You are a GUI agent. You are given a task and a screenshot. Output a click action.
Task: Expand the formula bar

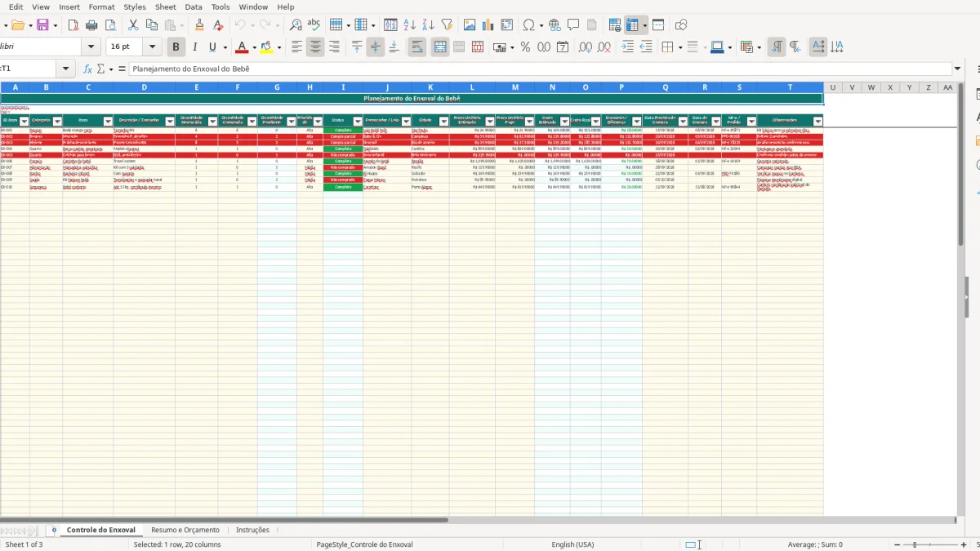coord(957,69)
